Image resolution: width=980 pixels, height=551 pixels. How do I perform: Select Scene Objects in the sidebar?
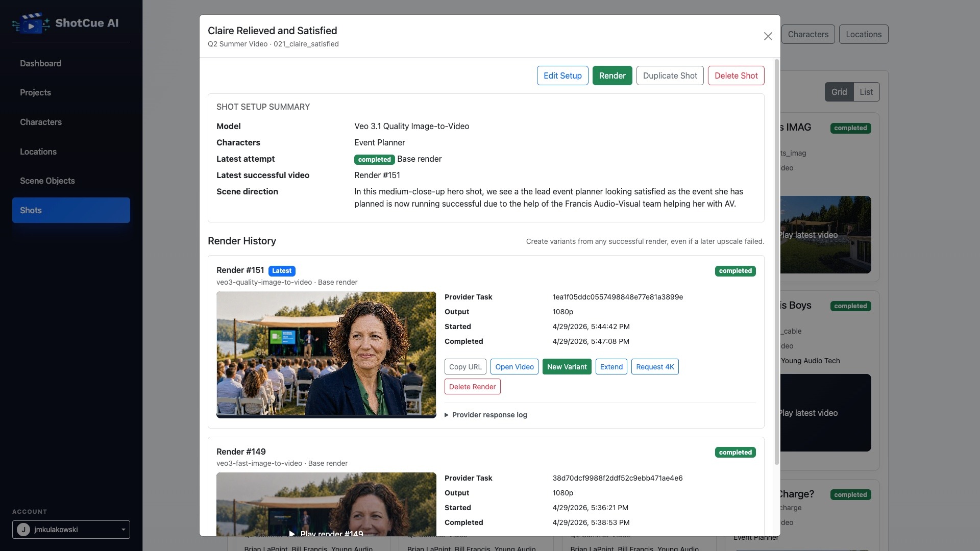coord(71,181)
